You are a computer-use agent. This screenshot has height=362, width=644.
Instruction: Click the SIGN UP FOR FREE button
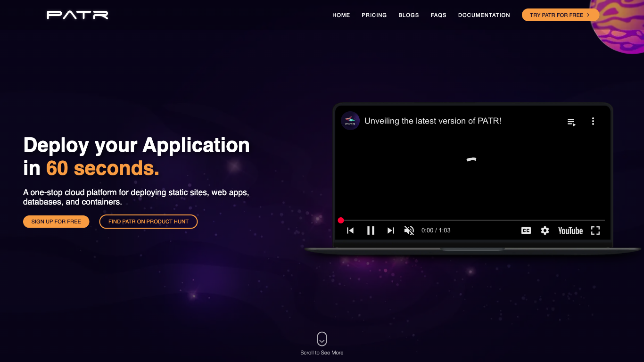[56, 222]
